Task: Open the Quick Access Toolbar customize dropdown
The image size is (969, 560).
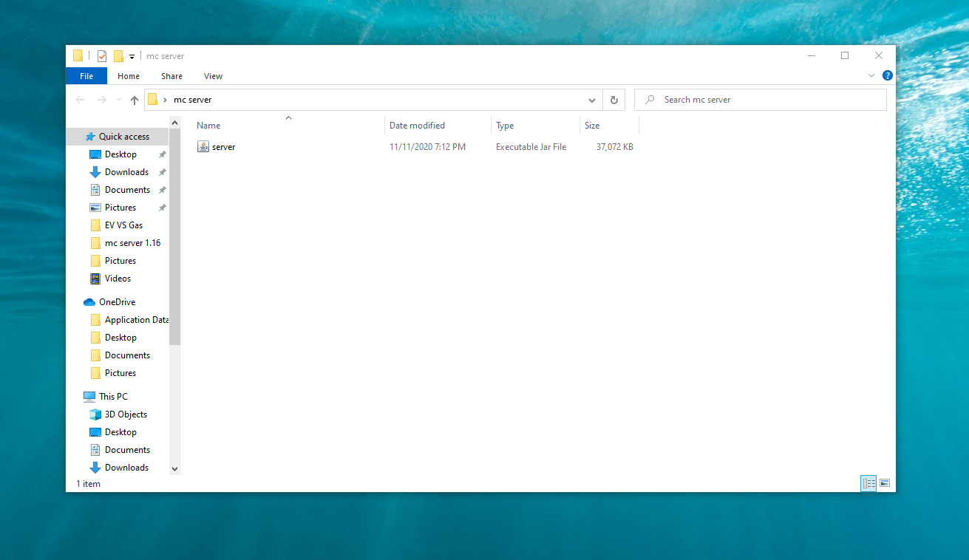Action: [x=132, y=55]
